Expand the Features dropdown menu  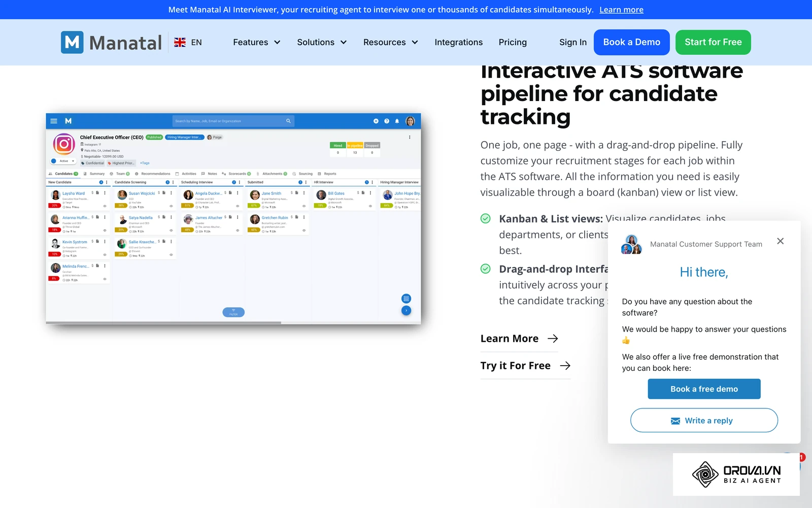(256, 42)
